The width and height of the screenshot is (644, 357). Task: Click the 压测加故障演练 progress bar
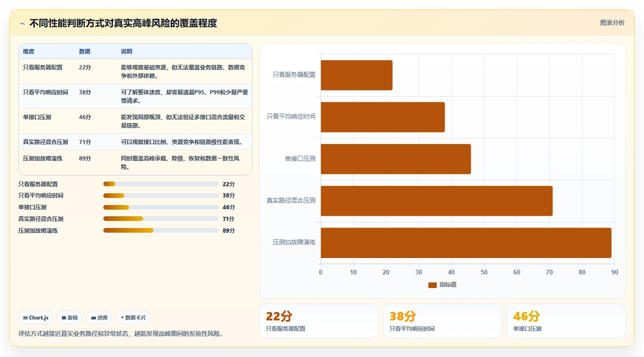coord(161,230)
